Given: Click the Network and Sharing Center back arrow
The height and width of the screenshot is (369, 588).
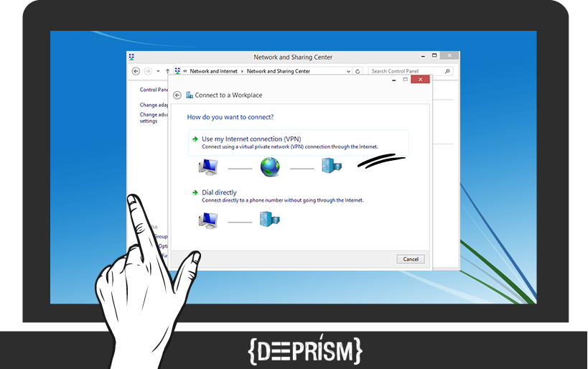Looking at the screenshot, I should [x=136, y=71].
